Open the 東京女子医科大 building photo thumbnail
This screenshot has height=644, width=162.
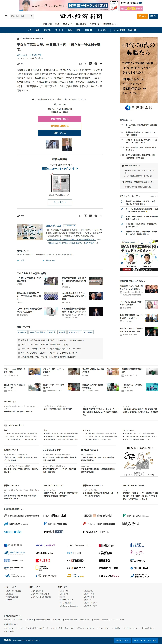[x=52, y=144]
